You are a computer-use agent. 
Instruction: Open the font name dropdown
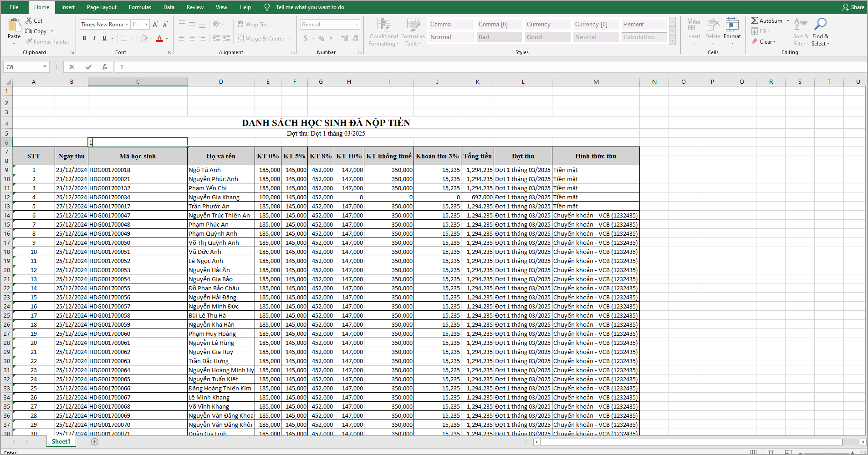click(x=127, y=25)
